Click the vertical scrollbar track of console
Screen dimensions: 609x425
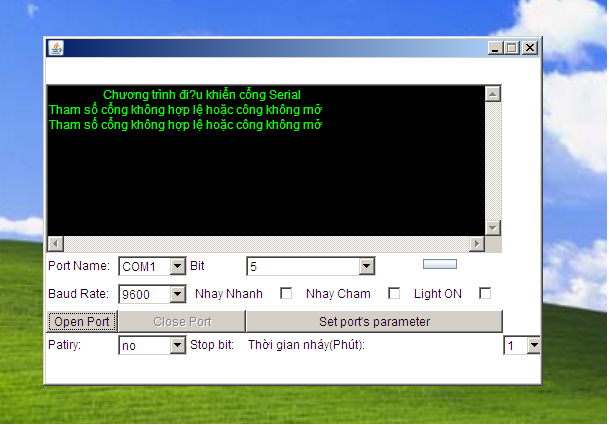coord(493,161)
